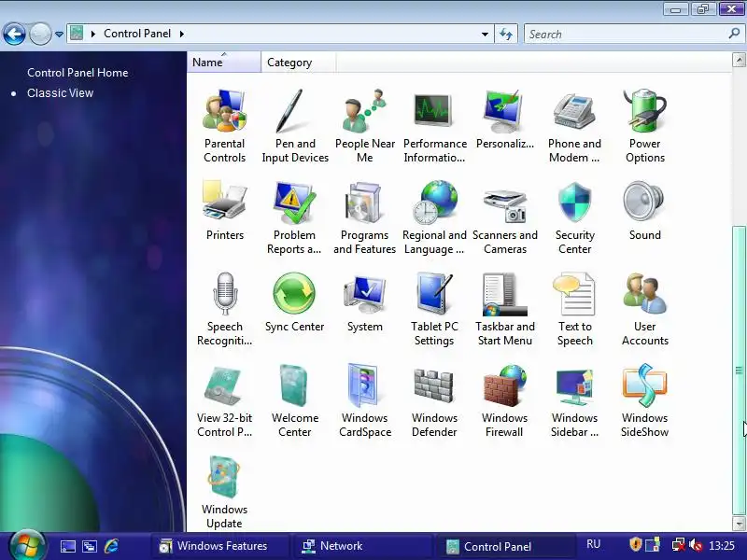Open Windows Sidebar properties icon

coord(574,400)
